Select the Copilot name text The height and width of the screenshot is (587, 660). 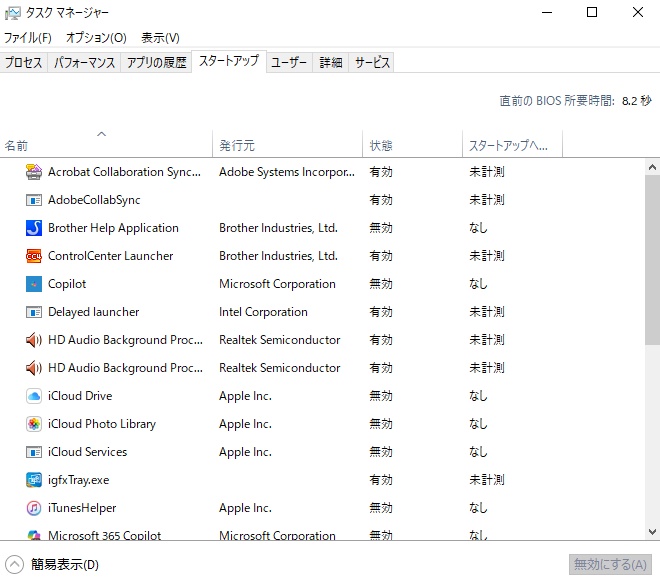(x=67, y=284)
